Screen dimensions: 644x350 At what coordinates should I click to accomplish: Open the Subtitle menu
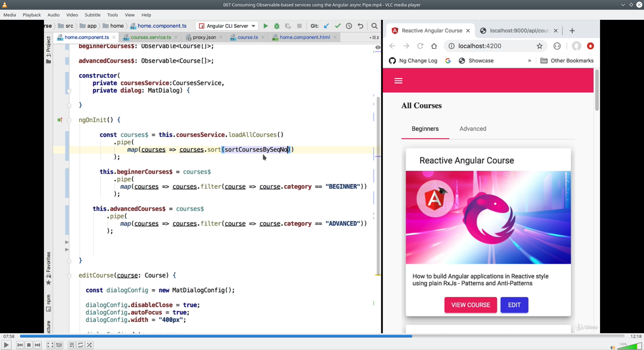tap(93, 15)
